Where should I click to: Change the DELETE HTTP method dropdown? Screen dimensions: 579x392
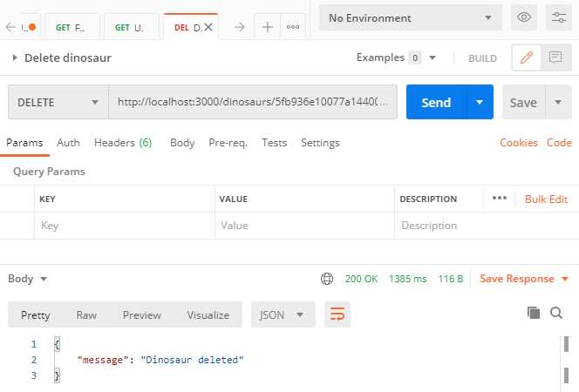click(58, 102)
